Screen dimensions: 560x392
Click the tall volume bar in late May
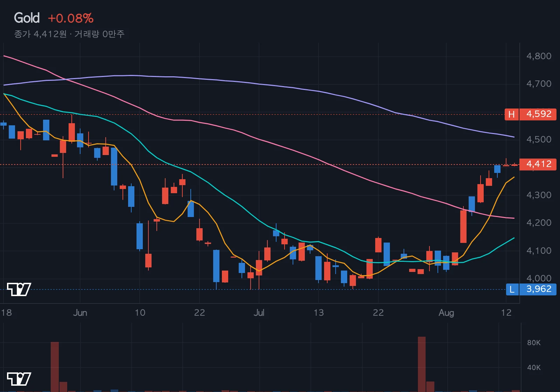coord(55,367)
